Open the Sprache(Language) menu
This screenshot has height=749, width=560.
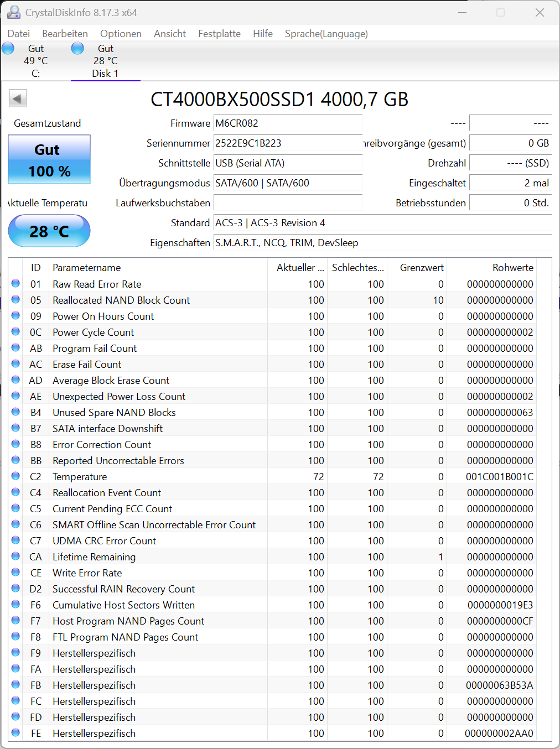[x=326, y=34]
